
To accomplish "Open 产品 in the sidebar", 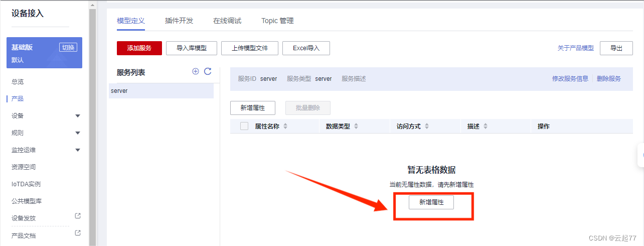I will [18, 99].
